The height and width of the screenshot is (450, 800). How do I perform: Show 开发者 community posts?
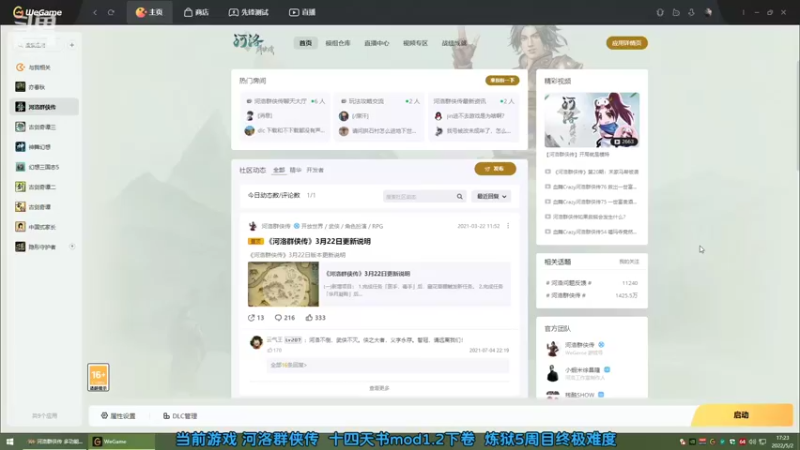coord(315,170)
